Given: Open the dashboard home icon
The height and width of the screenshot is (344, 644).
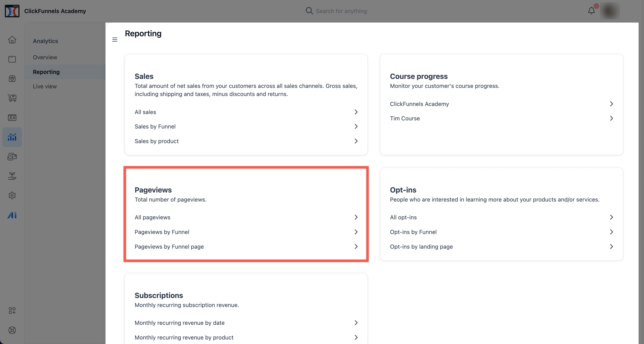Looking at the screenshot, I should click(x=12, y=40).
